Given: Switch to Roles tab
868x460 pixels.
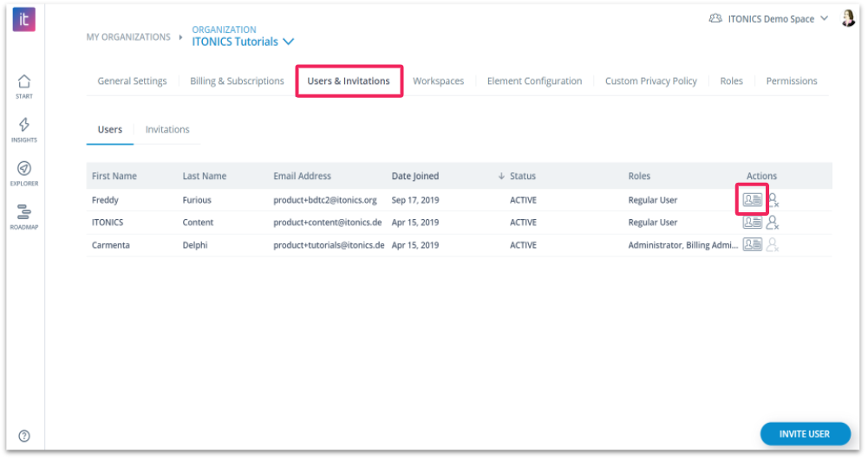Looking at the screenshot, I should [731, 81].
